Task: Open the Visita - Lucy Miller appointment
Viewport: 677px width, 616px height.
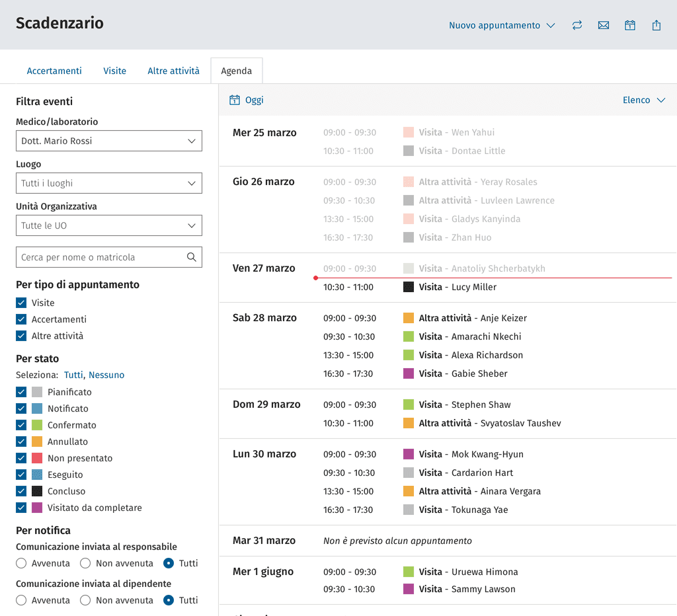Action: click(x=458, y=287)
